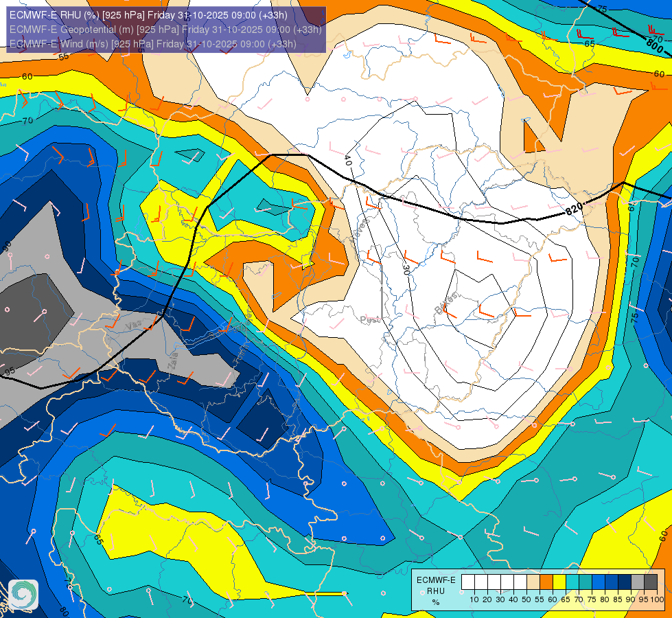This screenshot has height=618, width=672.
Task: Click the 'Heves' county label
Action: 359,231
